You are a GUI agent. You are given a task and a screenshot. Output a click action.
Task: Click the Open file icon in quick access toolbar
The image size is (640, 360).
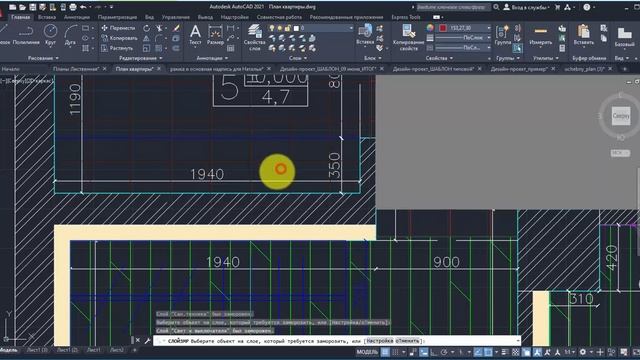pyautogui.click(x=22, y=7)
